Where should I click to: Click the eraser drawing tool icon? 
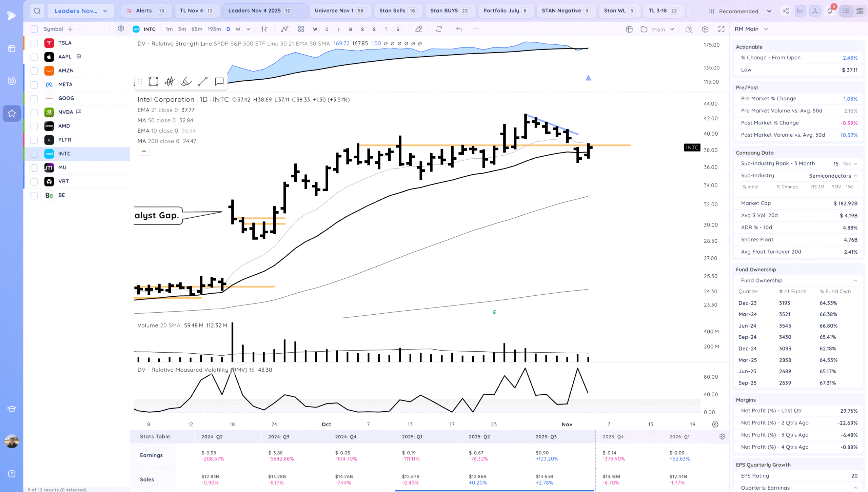[418, 29]
